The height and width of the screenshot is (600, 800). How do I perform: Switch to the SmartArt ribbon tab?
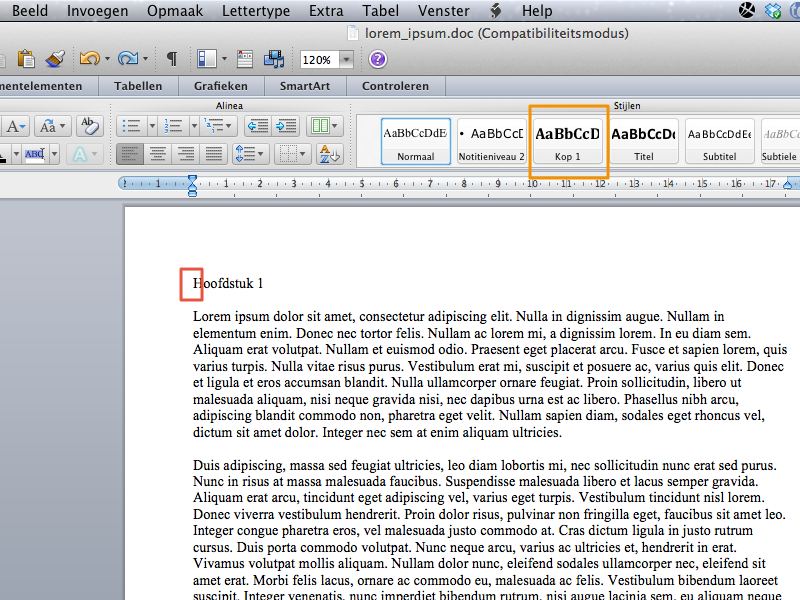(305, 86)
